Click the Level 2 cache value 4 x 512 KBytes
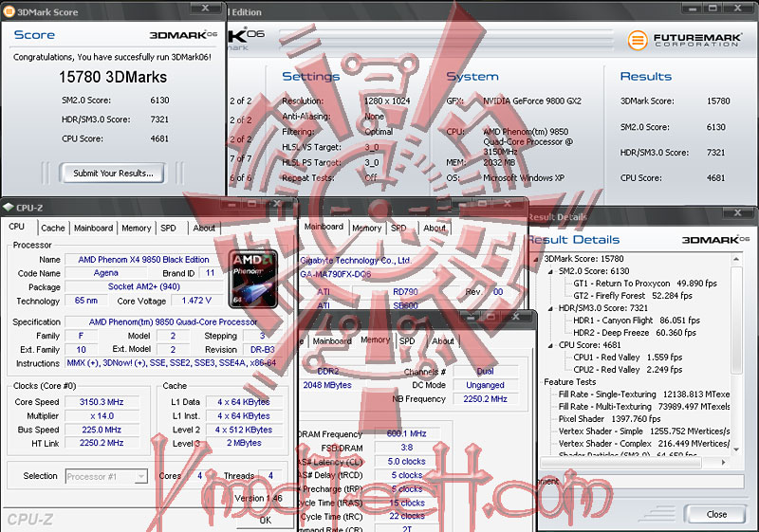759x532 pixels. click(x=244, y=430)
